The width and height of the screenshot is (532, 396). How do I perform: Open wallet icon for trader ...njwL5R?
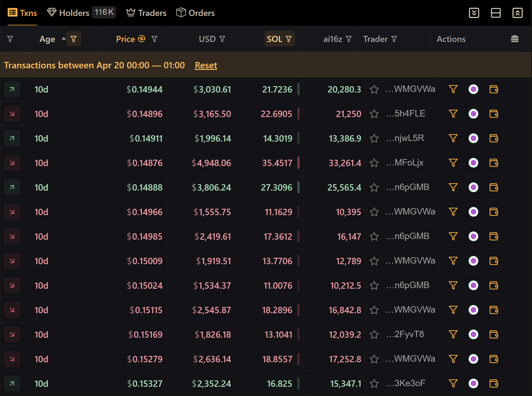click(494, 138)
